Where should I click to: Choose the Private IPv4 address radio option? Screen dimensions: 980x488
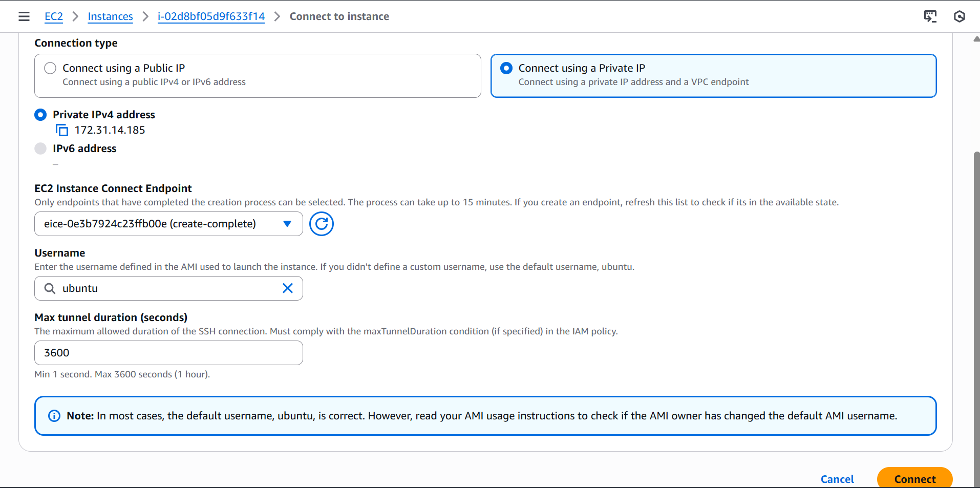(x=40, y=115)
